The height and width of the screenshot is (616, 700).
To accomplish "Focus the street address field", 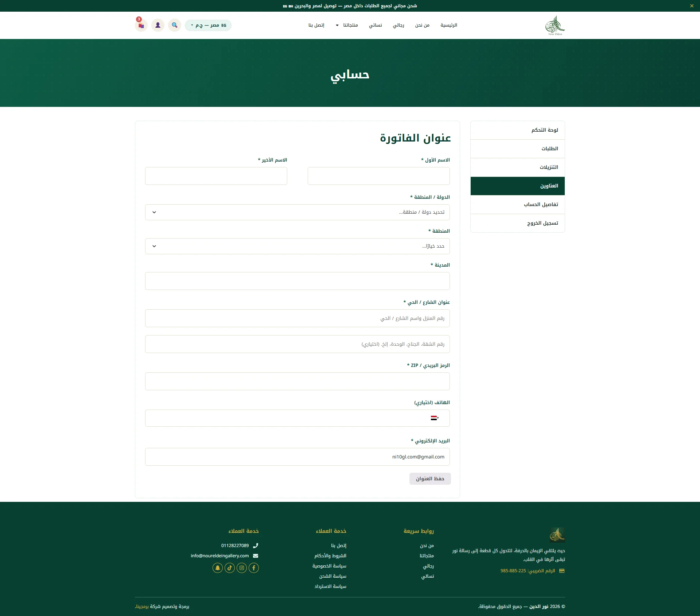I will (297, 318).
